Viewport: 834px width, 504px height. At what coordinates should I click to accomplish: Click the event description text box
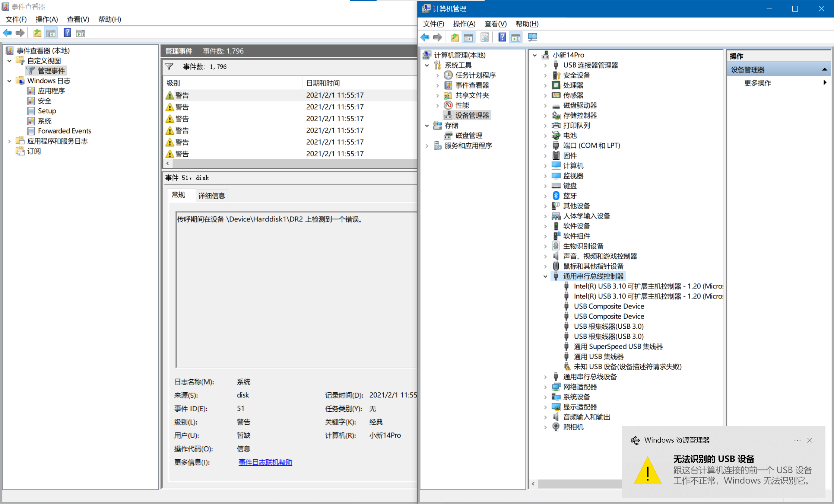[297, 290]
